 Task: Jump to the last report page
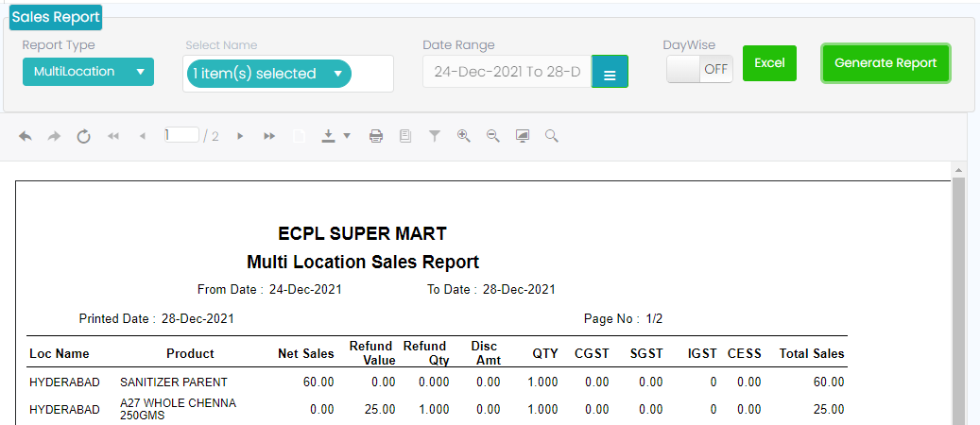click(x=269, y=136)
